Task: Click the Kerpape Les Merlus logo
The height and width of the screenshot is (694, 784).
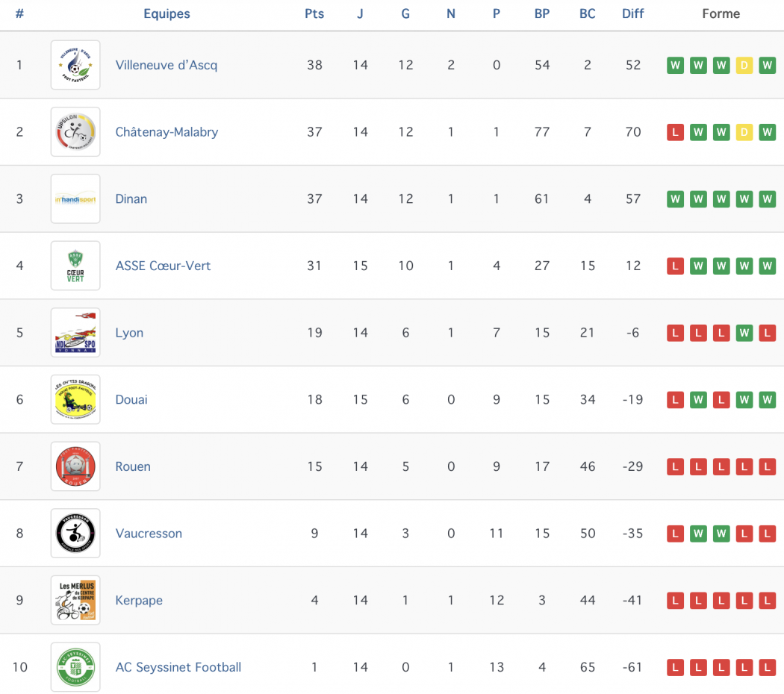Action: click(75, 601)
